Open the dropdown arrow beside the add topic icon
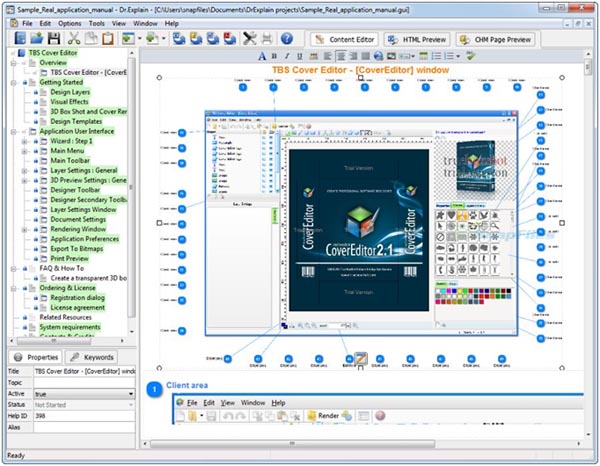Image resolution: width=600 pixels, height=466 pixels. [140, 39]
